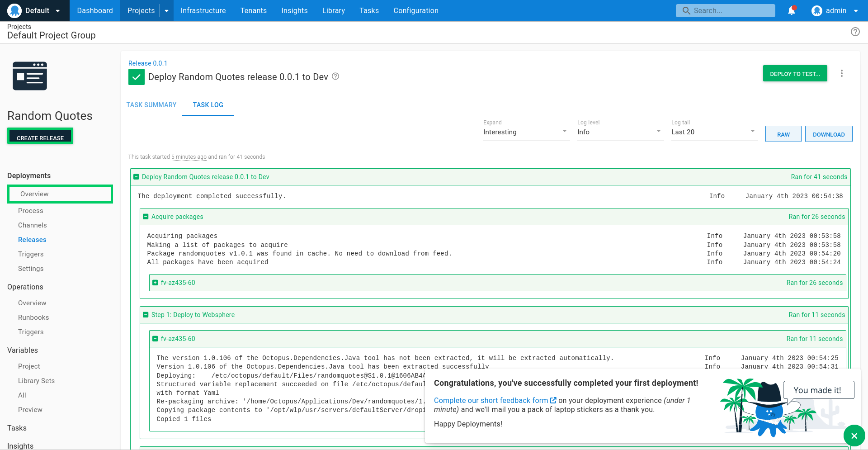Click the 'Copied 1 files' log line
Viewport: 868px width, 450px height.
[184, 419]
